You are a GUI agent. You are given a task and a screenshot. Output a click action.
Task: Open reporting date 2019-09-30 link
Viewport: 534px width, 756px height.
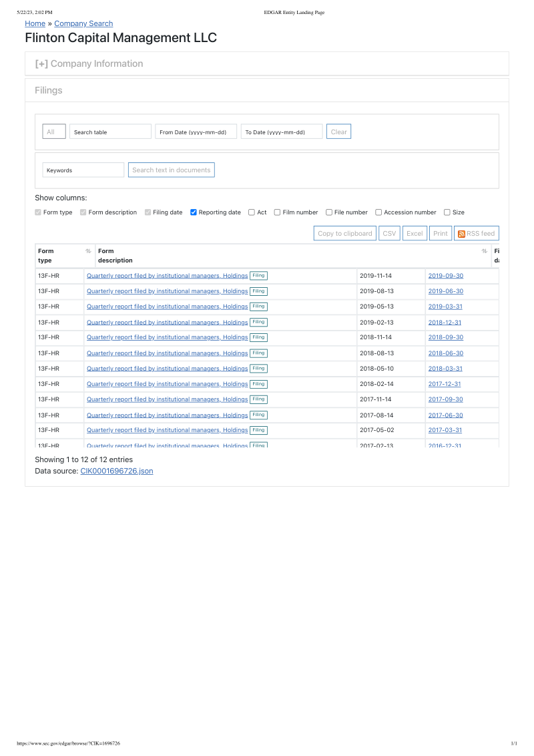point(446,276)
